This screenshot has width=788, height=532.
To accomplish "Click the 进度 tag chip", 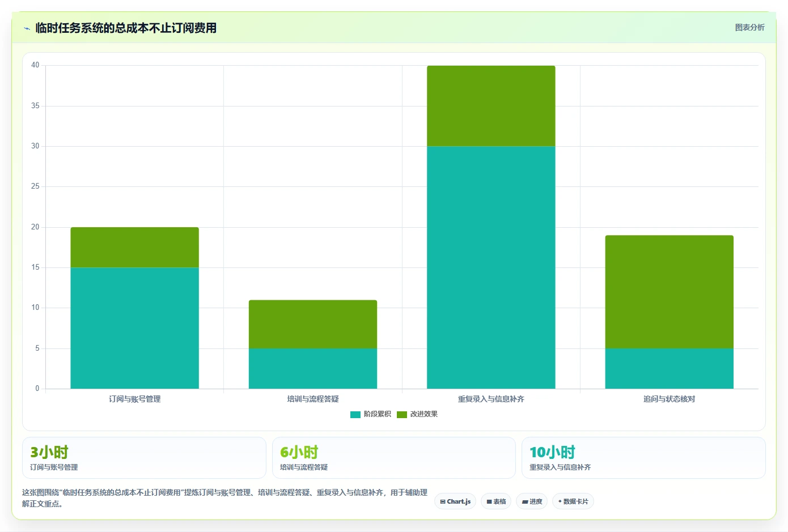I will coord(532,501).
